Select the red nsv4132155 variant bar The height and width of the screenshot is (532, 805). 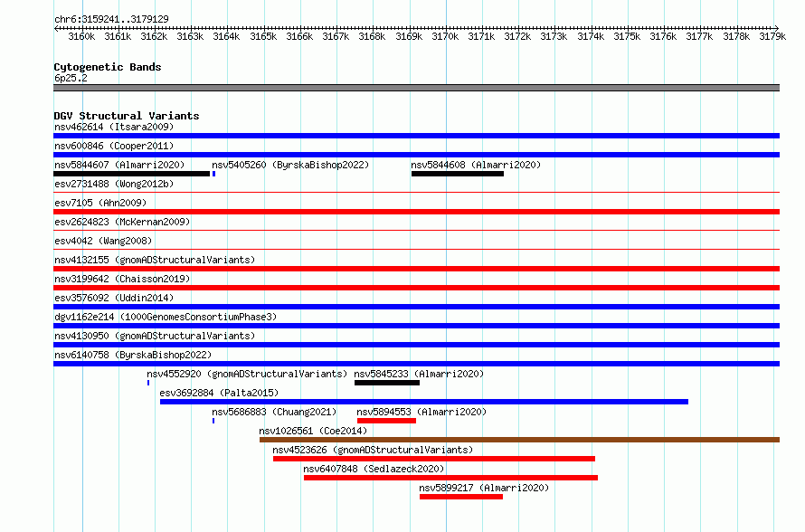coord(416,269)
